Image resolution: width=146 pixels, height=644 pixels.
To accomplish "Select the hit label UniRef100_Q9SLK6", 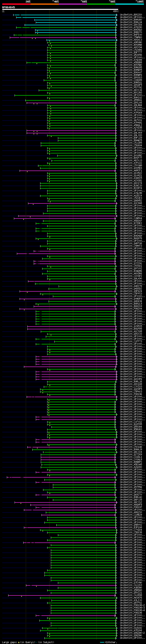I will (131, 103).
